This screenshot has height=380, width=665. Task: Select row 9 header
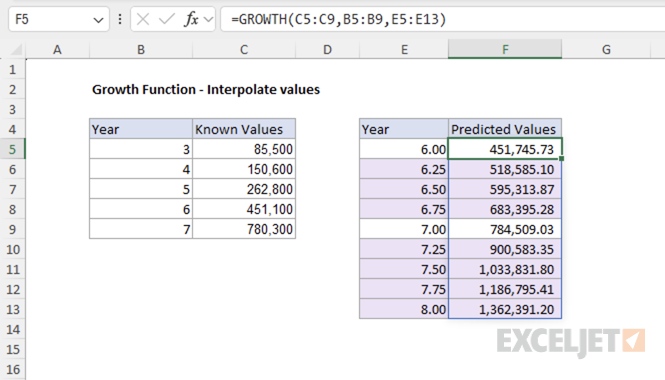(12, 229)
